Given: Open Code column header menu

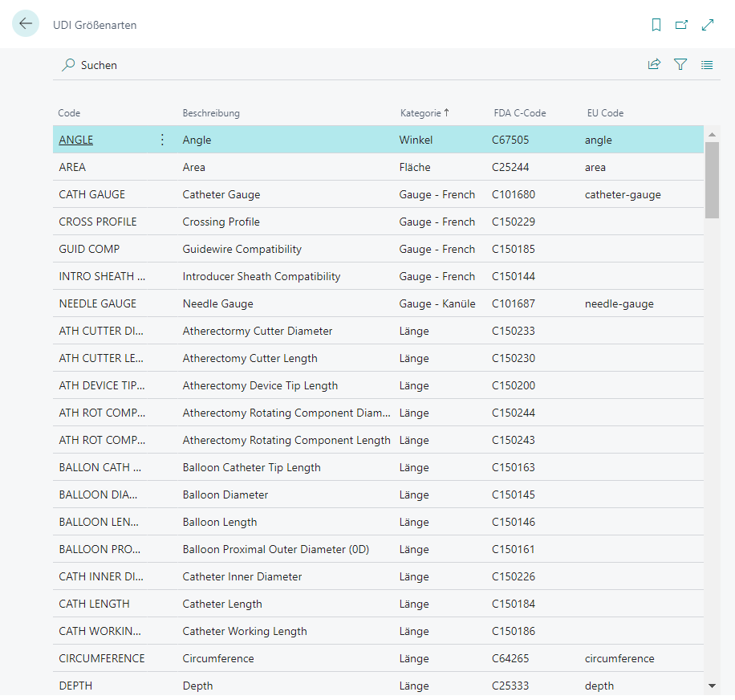Looking at the screenshot, I should click(70, 113).
